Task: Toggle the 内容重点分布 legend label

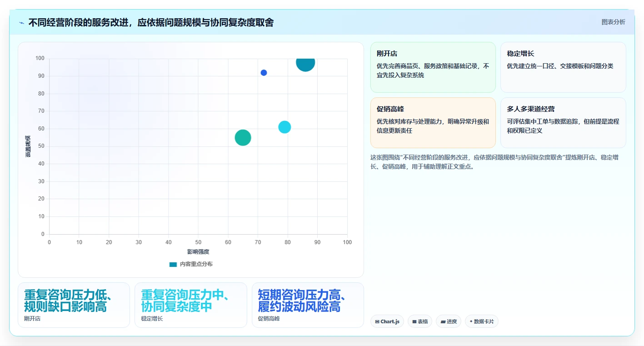Action: click(196, 264)
